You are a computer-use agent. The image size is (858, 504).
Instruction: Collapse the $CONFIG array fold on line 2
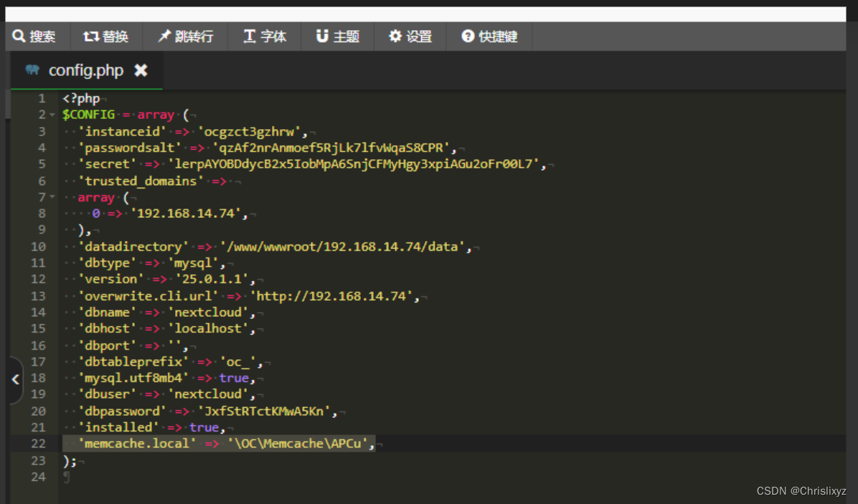[x=52, y=115]
